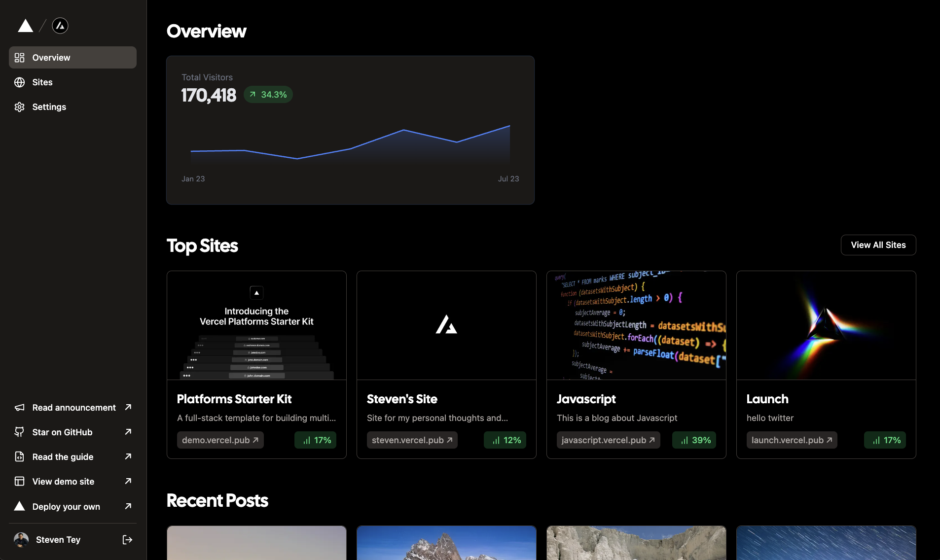940x560 pixels.
Task: Visit steven.vercel.pub link
Action: tap(412, 440)
